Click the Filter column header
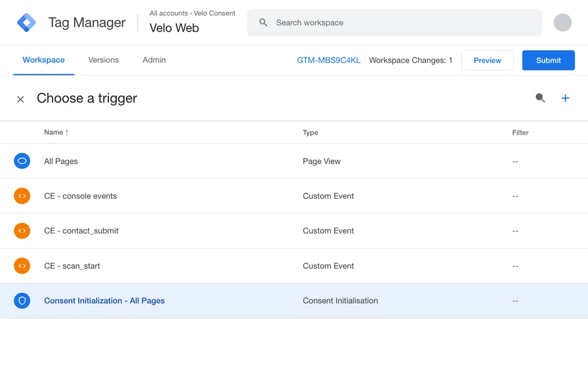Viewport: 588px width, 368px height. pyautogui.click(x=520, y=132)
